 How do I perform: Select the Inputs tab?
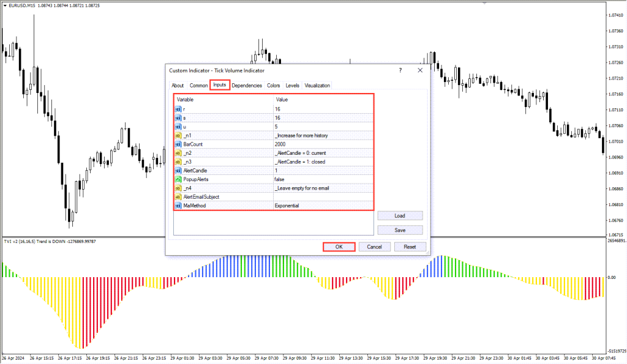point(220,84)
